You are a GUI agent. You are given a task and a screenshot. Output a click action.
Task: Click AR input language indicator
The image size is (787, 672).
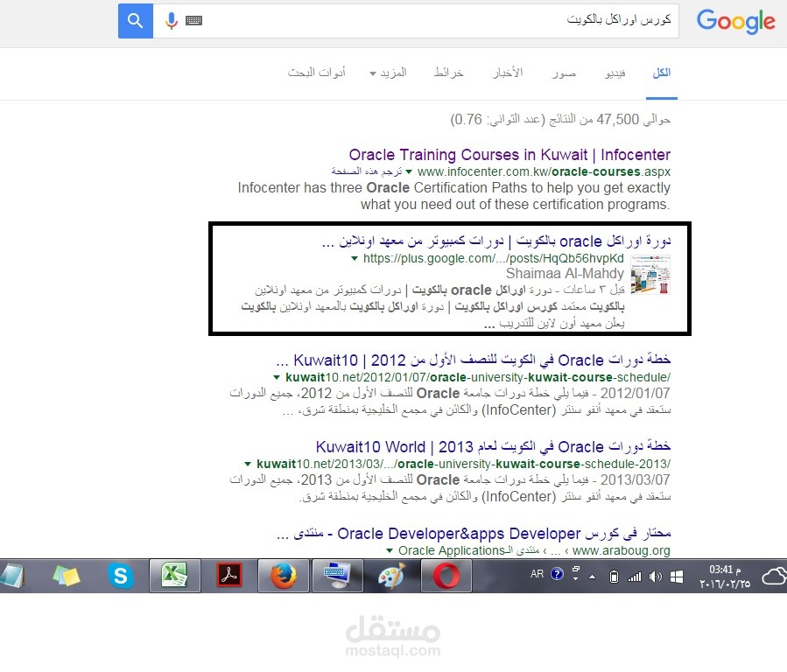pyautogui.click(x=537, y=574)
